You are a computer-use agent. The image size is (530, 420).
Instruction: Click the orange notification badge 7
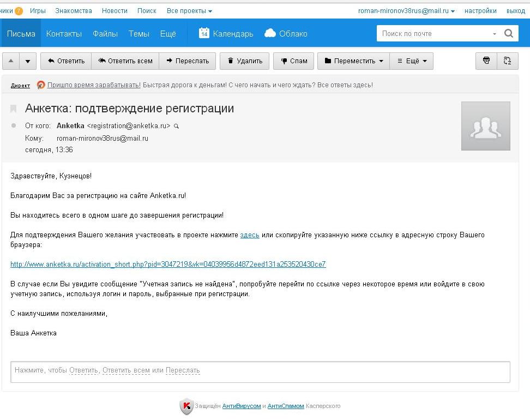(x=19, y=11)
